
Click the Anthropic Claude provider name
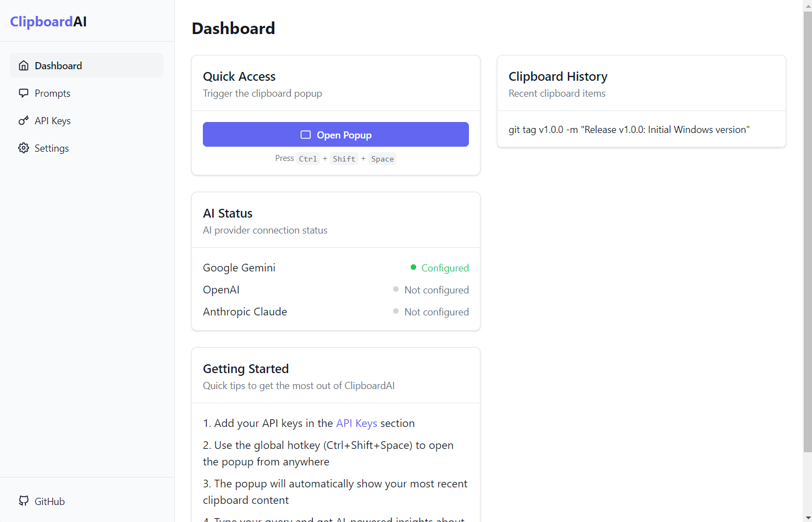(245, 312)
